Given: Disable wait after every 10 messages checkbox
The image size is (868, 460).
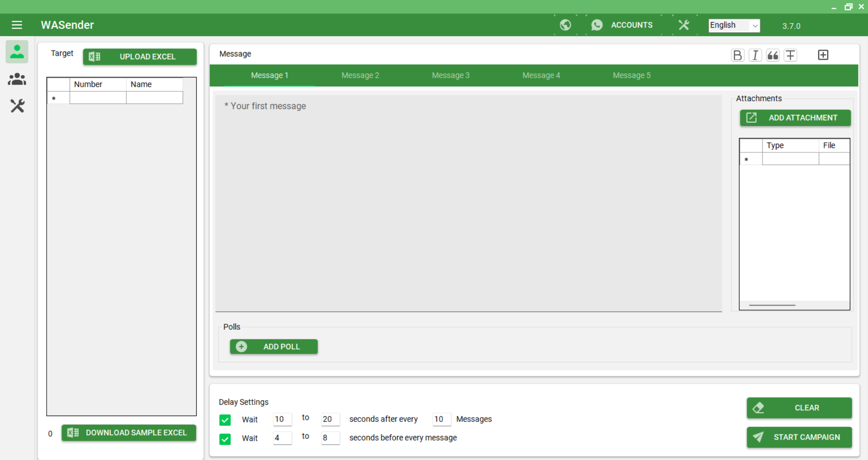Looking at the screenshot, I should (x=225, y=420).
